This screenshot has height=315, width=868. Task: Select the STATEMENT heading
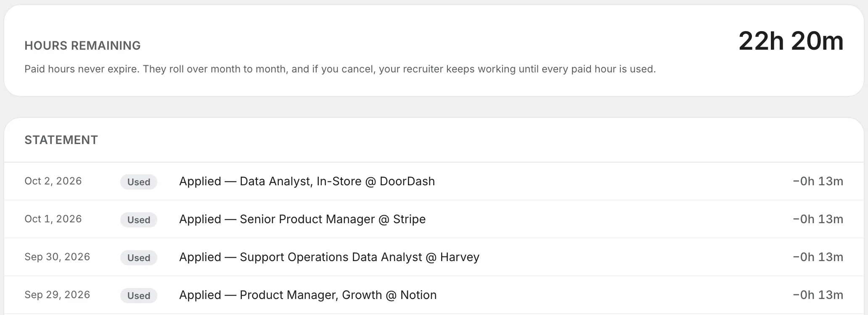(x=61, y=140)
